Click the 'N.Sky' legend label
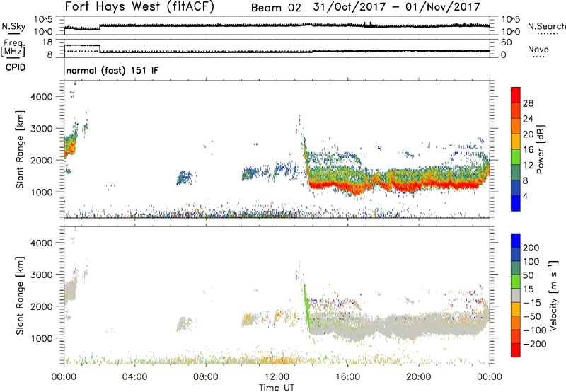Image resolution: width=566 pixels, height=392 pixels. pos(13,26)
